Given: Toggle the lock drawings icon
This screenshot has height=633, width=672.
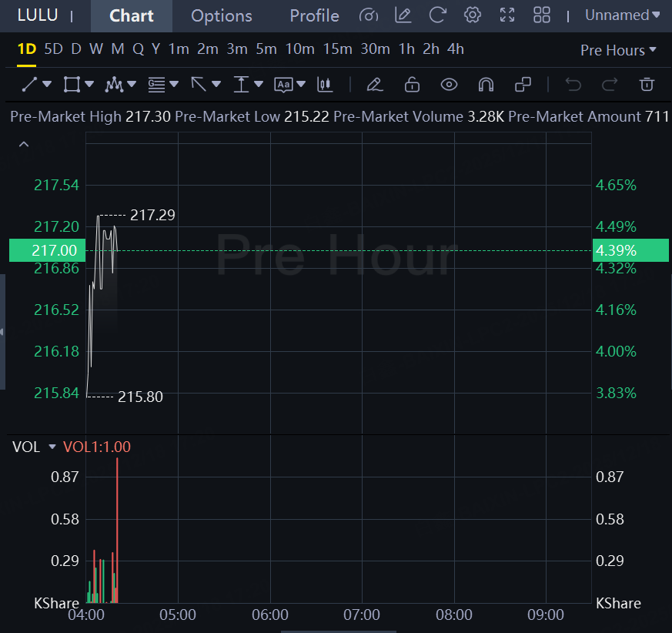Looking at the screenshot, I should click(x=412, y=84).
